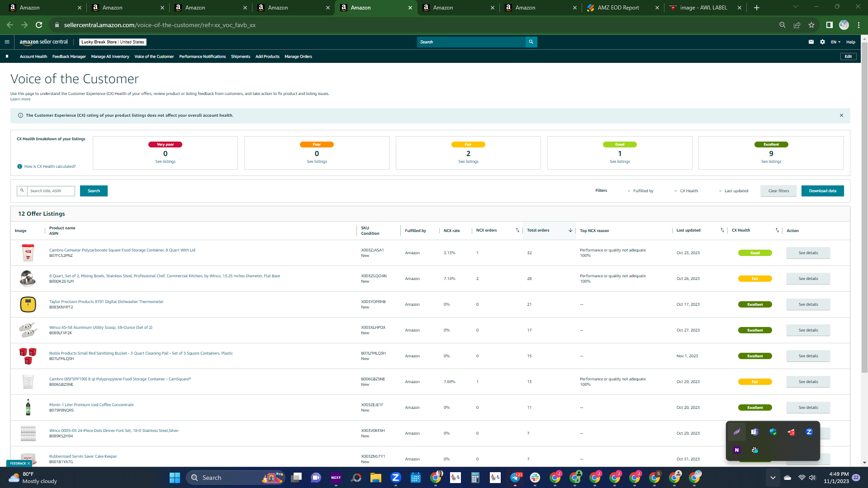Click the Clear filters button
The image size is (868, 488).
[x=778, y=191]
